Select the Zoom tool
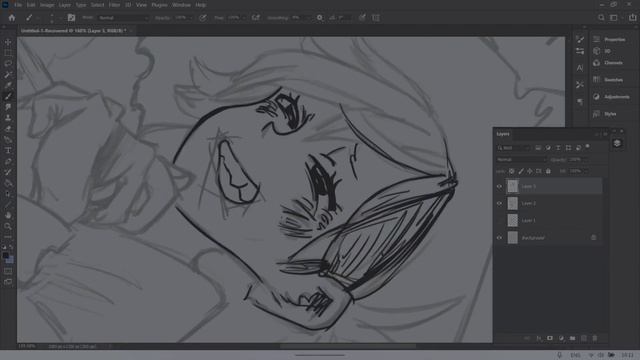 point(8,226)
